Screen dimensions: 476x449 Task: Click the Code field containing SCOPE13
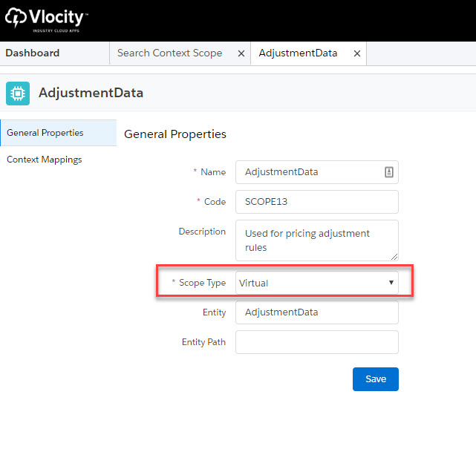(x=316, y=202)
